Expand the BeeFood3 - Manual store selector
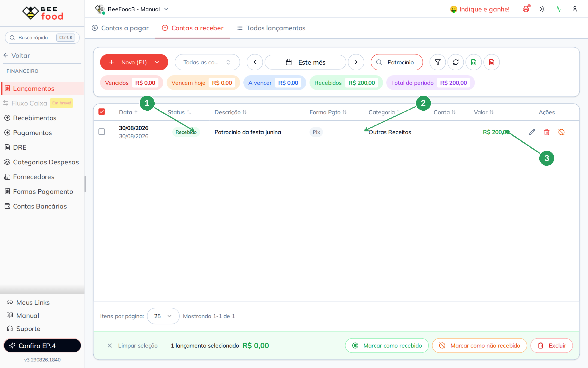 pyautogui.click(x=132, y=9)
